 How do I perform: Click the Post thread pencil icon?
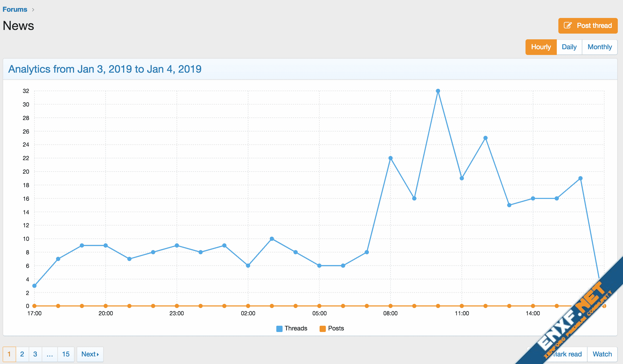point(568,26)
